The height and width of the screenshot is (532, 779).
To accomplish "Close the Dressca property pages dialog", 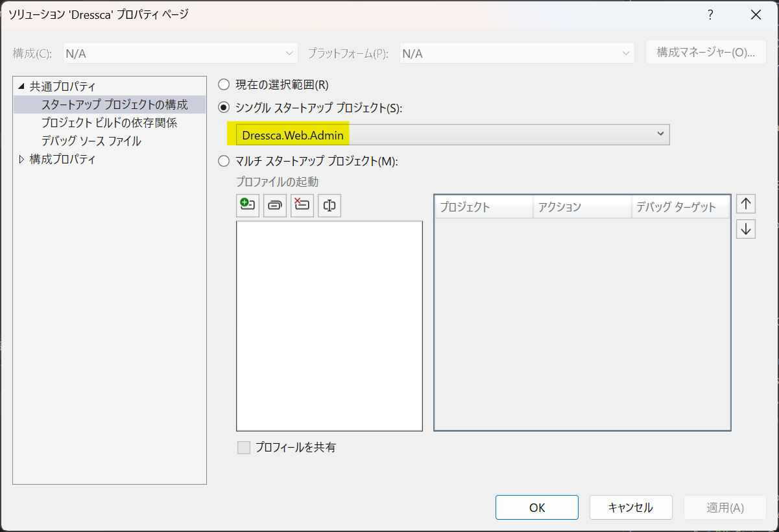I will tap(756, 15).
